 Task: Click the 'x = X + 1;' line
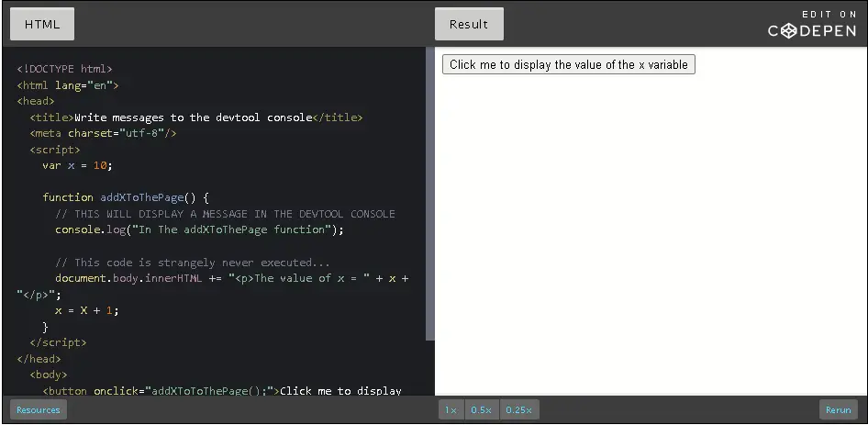(87, 311)
